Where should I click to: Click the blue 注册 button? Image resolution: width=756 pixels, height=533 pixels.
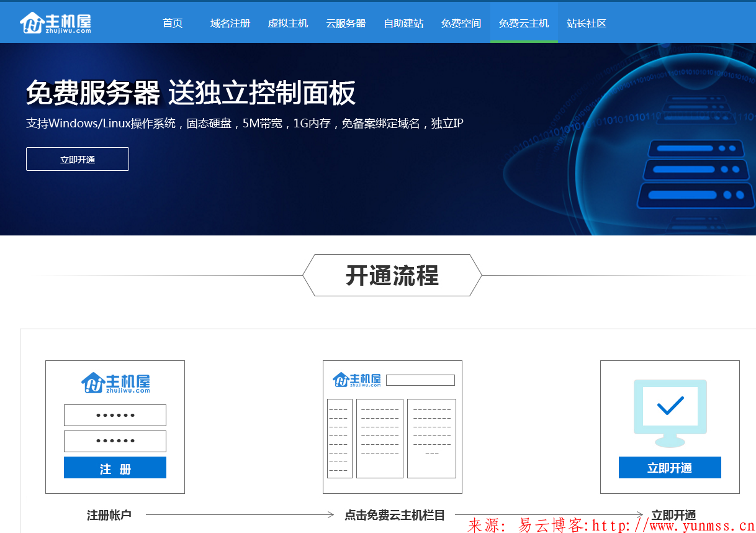pyautogui.click(x=115, y=468)
